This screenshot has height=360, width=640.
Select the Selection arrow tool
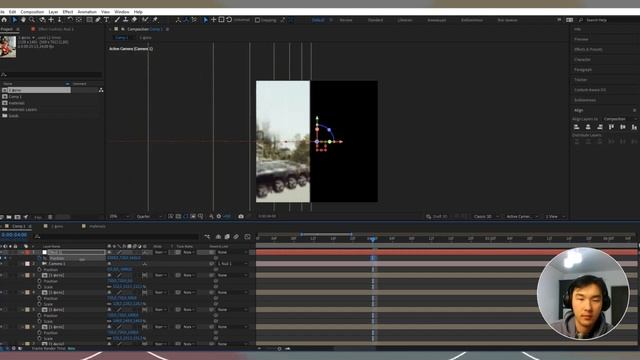click(15, 20)
